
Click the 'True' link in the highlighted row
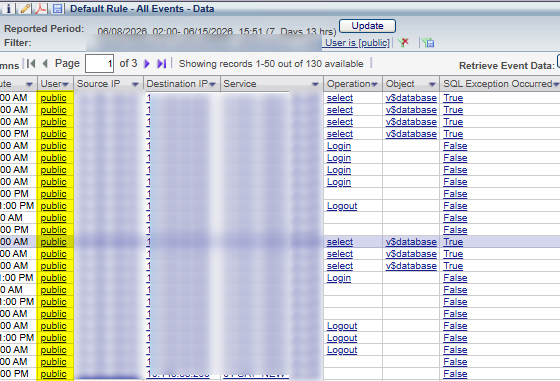[453, 242]
